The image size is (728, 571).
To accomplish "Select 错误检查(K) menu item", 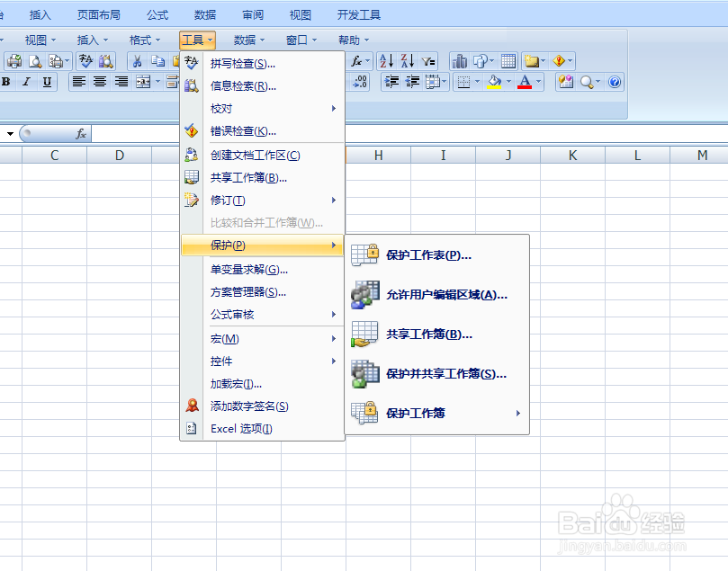I will (x=263, y=130).
